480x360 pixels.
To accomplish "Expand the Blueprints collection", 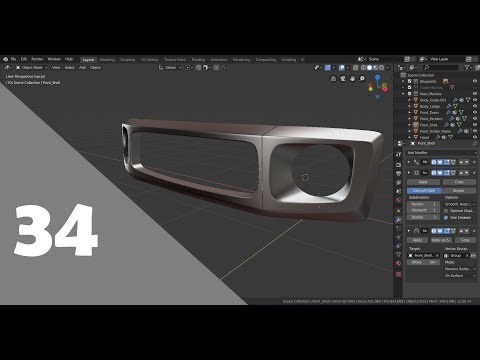I will [403, 81].
